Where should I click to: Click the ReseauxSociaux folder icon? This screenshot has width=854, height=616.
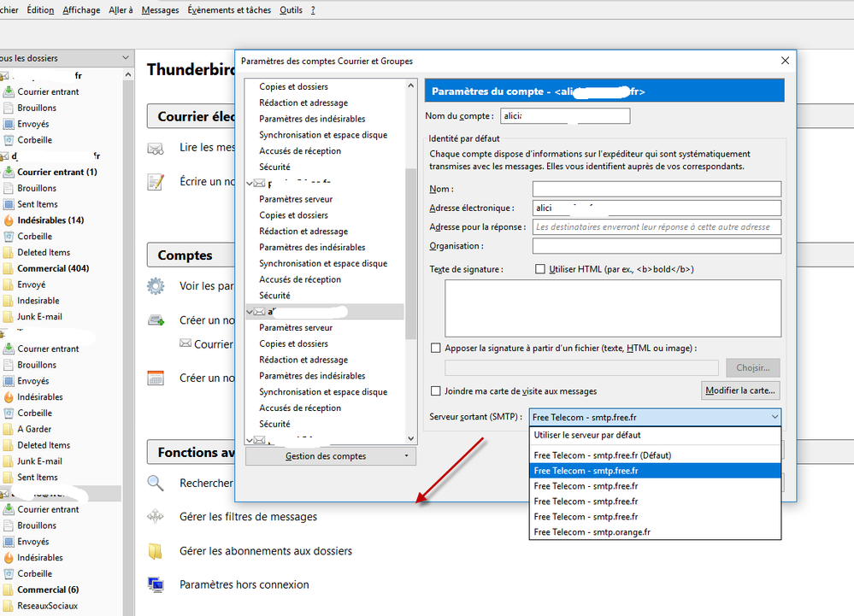pos(9,606)
